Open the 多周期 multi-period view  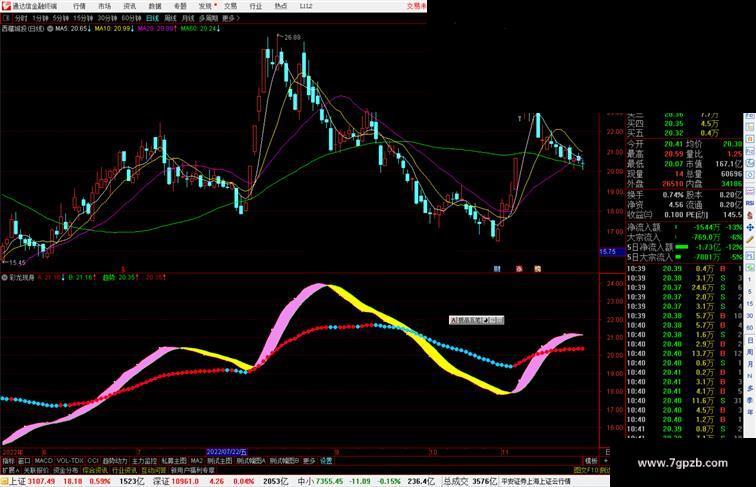point(208,18)
